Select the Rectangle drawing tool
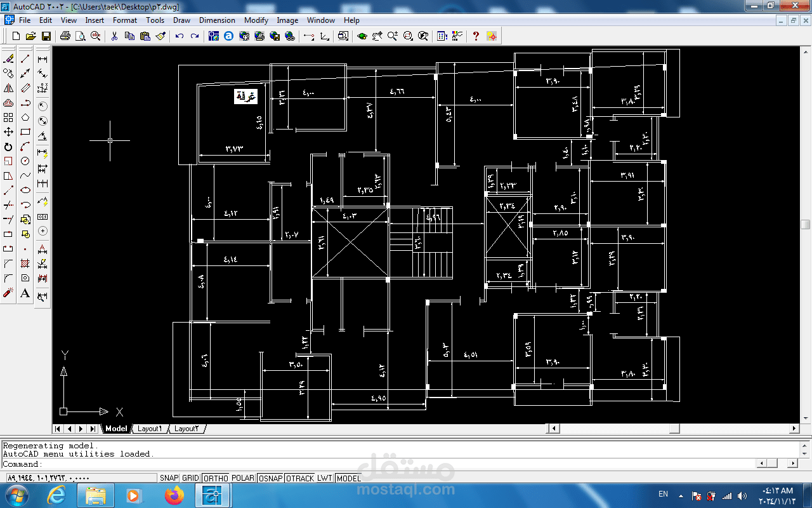Viewport: 812px width, 508px height. (25, 132)
